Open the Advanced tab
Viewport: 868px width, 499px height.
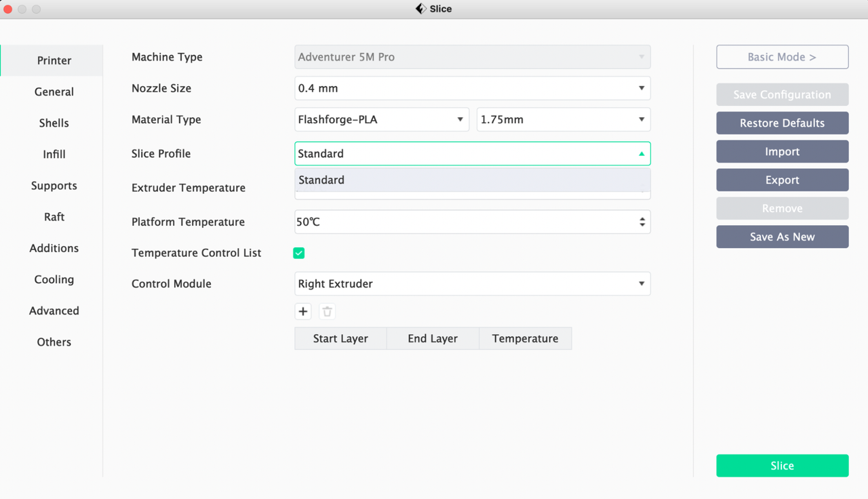click(52, 310)
